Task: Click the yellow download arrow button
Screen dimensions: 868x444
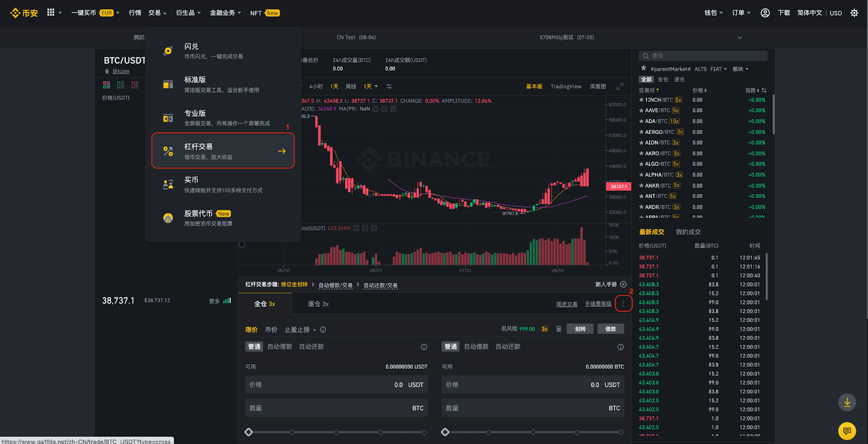Action: pyautogui.click(x=847, y=402)
